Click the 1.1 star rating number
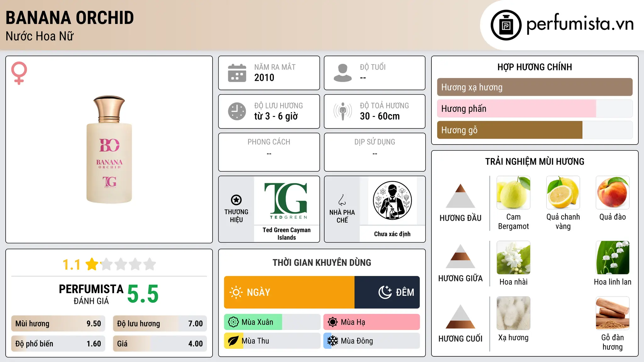644x362 pixels. click(72, 265)
